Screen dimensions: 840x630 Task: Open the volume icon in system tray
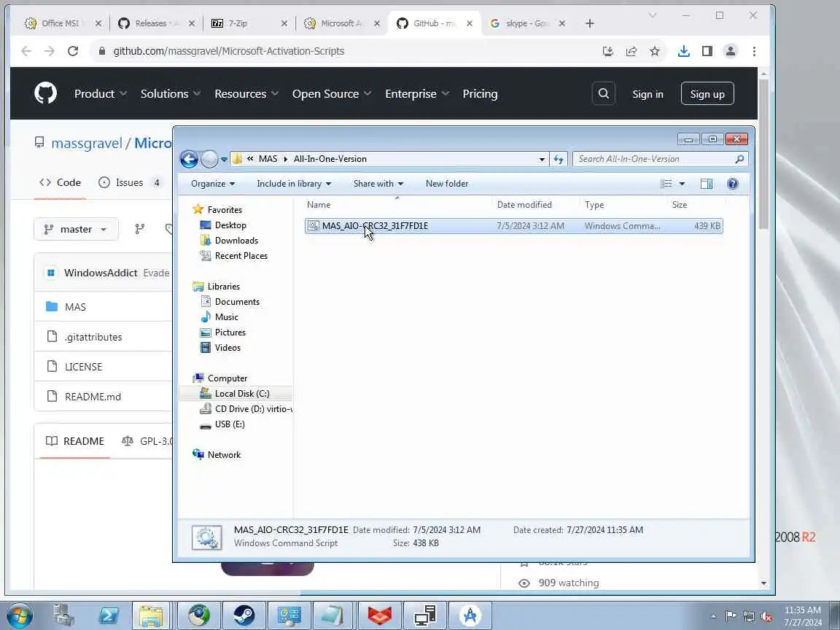pyautogui.click(x=766, y=616)
